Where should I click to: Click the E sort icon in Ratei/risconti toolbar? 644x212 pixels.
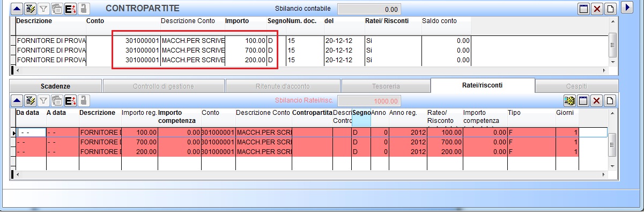71,100
